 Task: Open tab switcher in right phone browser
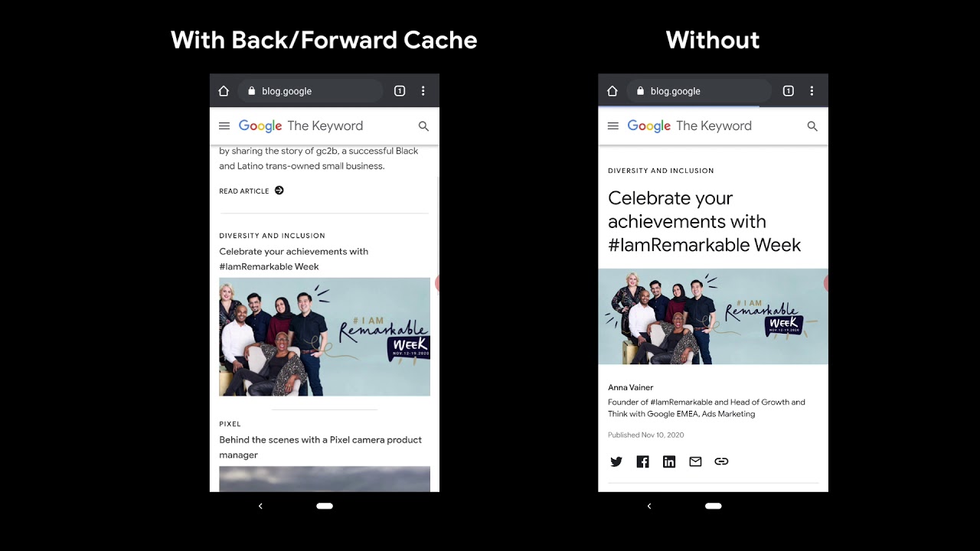tap(788, 91)
